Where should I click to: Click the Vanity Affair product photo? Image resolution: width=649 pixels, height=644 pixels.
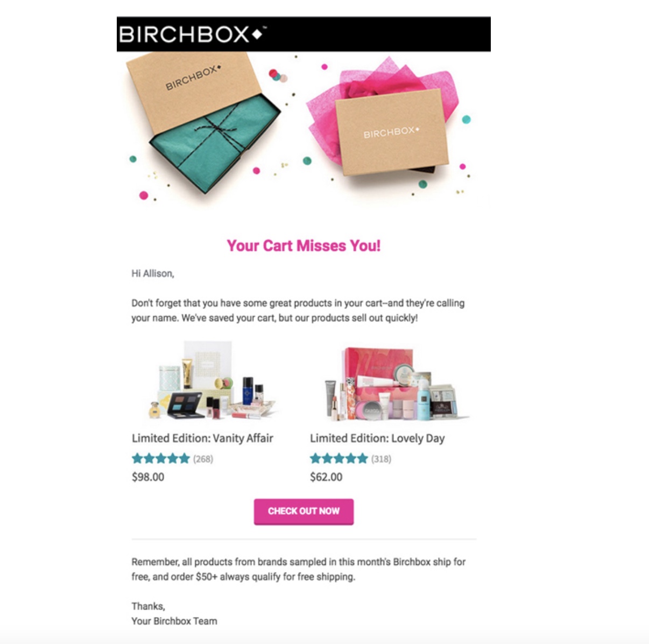point(211,380)
